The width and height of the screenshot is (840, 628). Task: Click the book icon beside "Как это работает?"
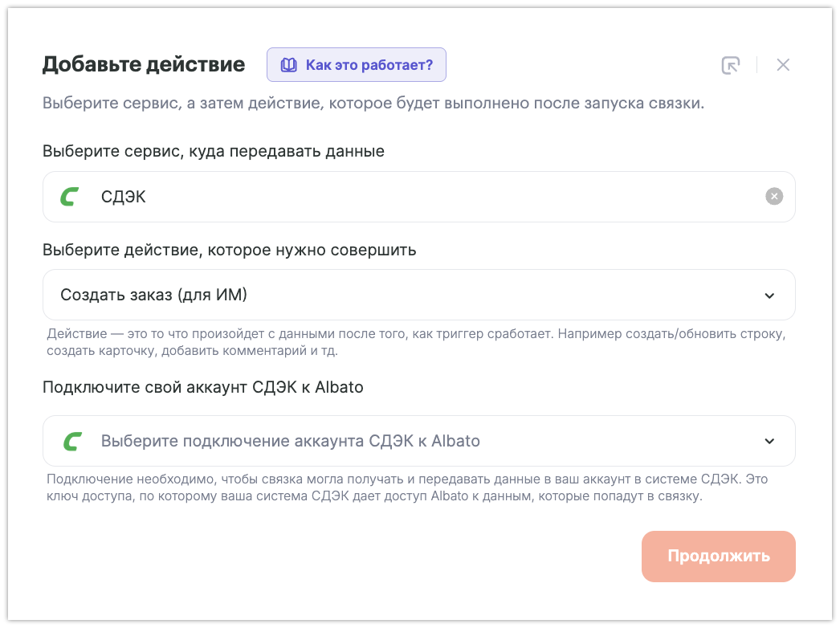click(288, 65)
